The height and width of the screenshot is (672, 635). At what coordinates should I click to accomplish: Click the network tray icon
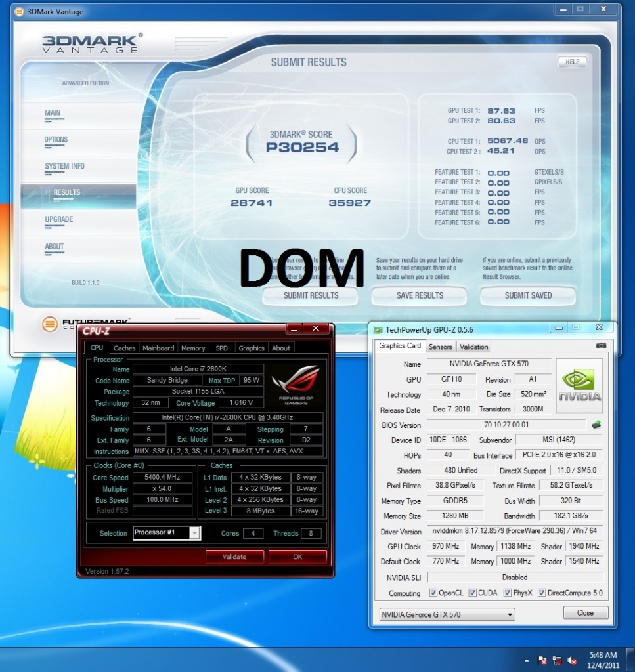[x=557, y=660]
